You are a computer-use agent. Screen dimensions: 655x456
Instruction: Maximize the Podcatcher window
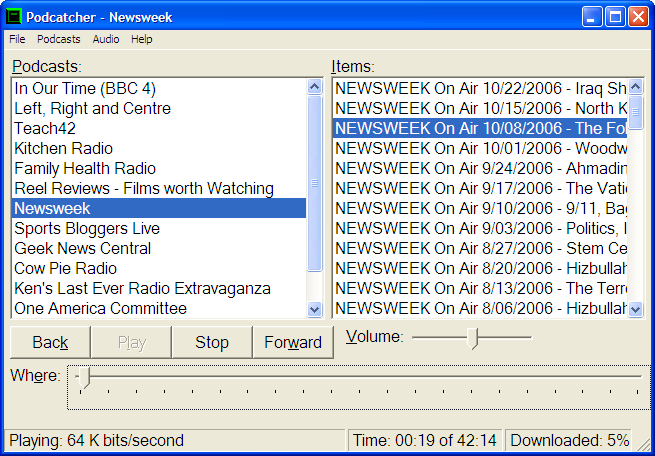point(615,16)
